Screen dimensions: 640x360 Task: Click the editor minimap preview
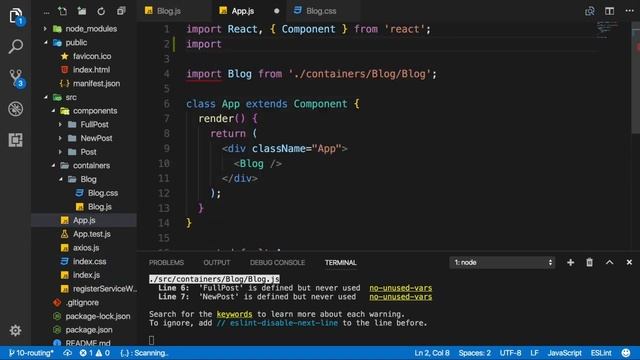pos(608,31)
